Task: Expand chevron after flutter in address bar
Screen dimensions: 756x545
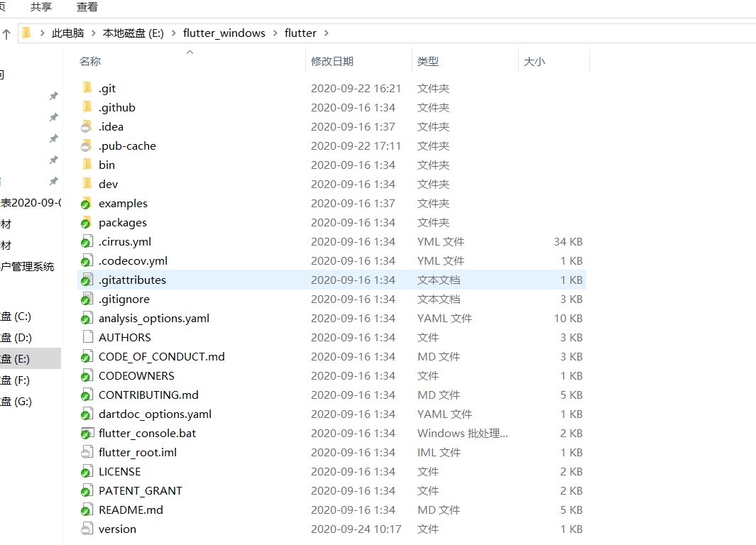Action: click(x=327, y=33)
